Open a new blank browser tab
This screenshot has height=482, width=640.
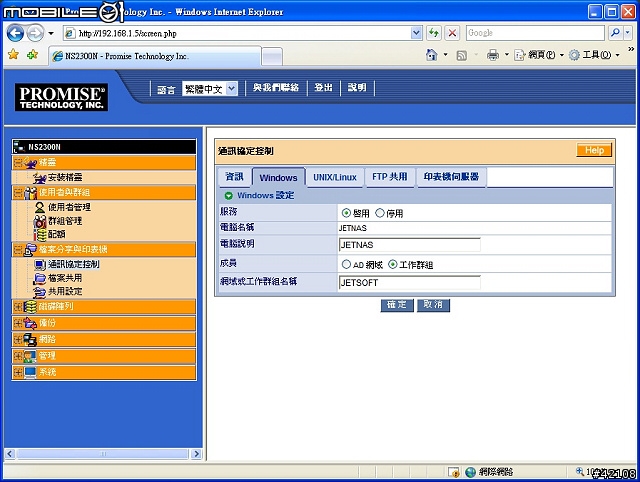click(x=271, y=57)
